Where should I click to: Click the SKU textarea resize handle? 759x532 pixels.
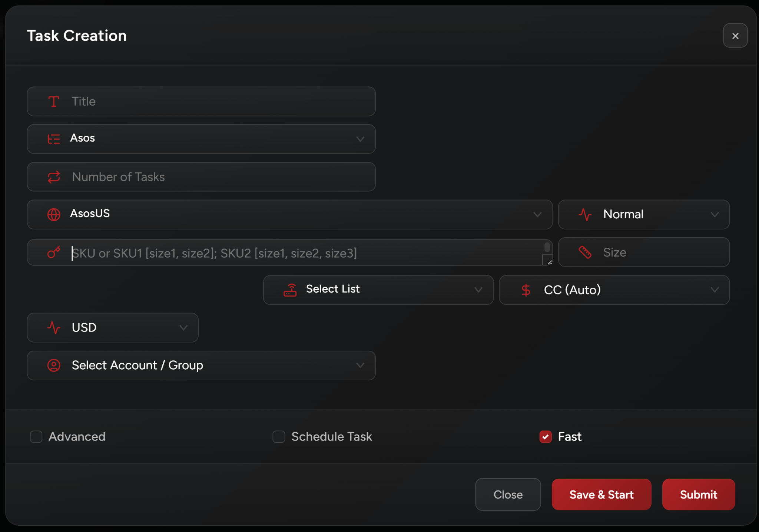click(548, 261)
